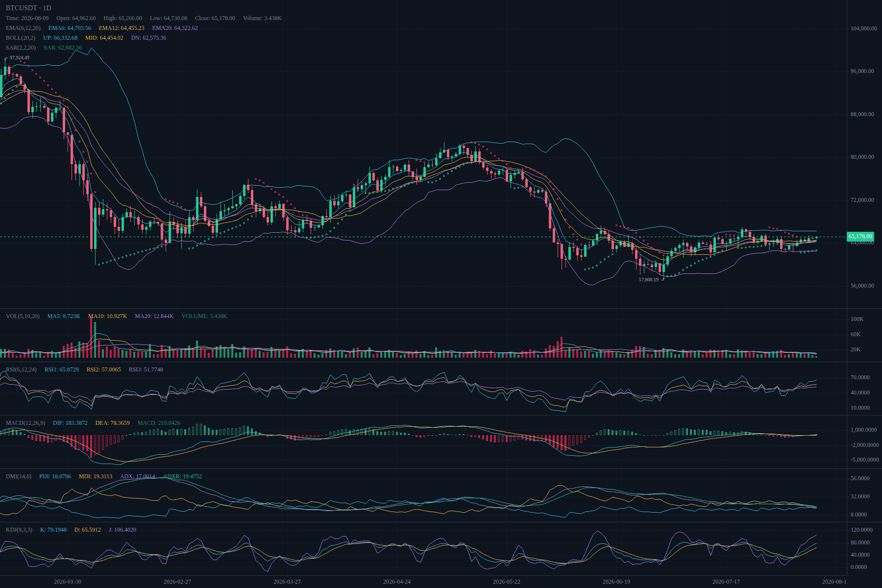Click the 2026-01-30 date axis label
This screenshot has width=882, height=588.
coord(68,582)
